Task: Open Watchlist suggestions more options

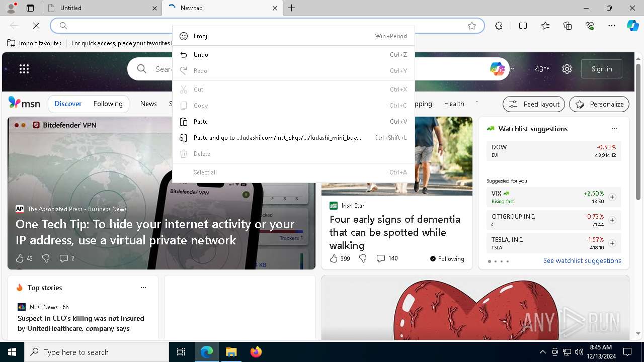Action: click(x=614, y=129)
